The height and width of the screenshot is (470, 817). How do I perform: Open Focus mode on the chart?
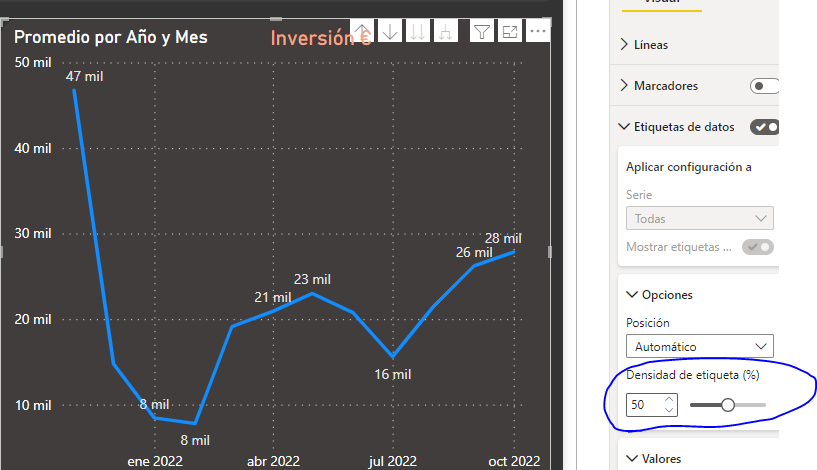[510, 32]
